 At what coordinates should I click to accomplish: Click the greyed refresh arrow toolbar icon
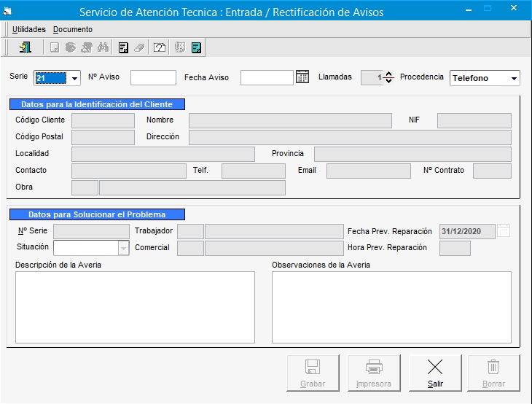[x=71, y=47]
